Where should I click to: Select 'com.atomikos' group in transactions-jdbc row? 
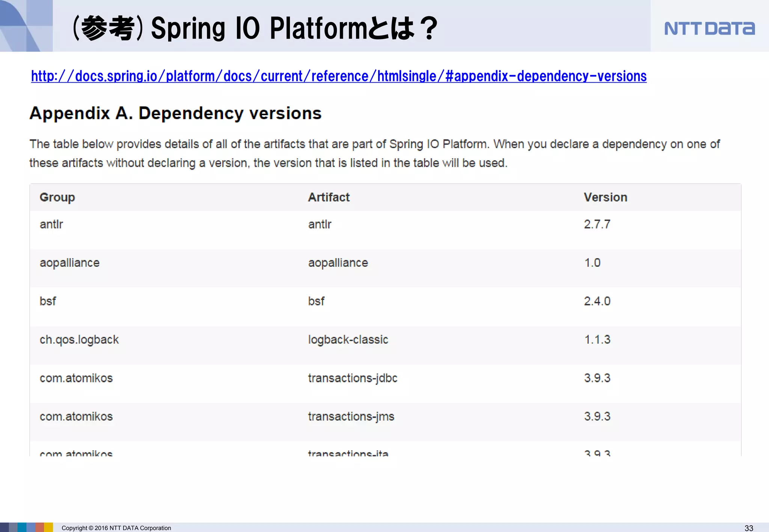click(76, 378)
